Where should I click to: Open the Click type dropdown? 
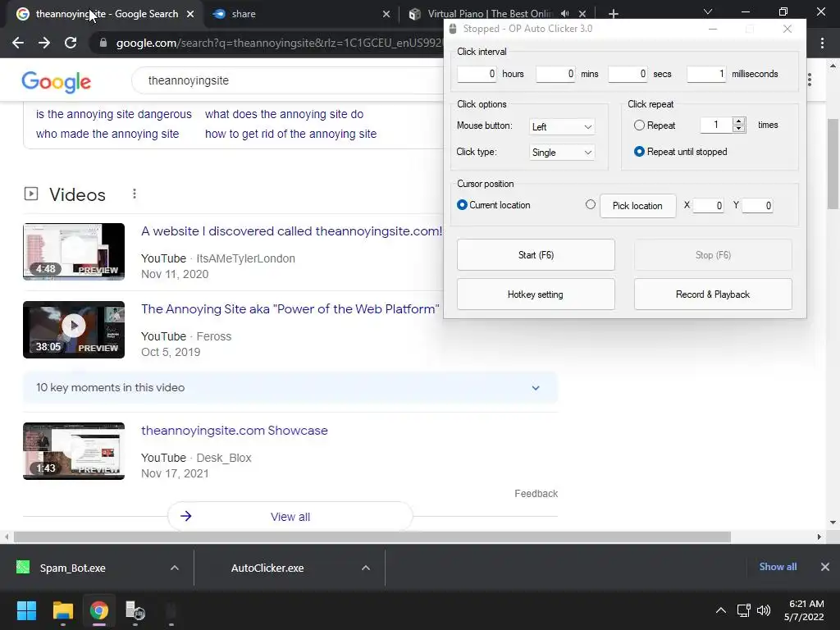tap(561, 153)
